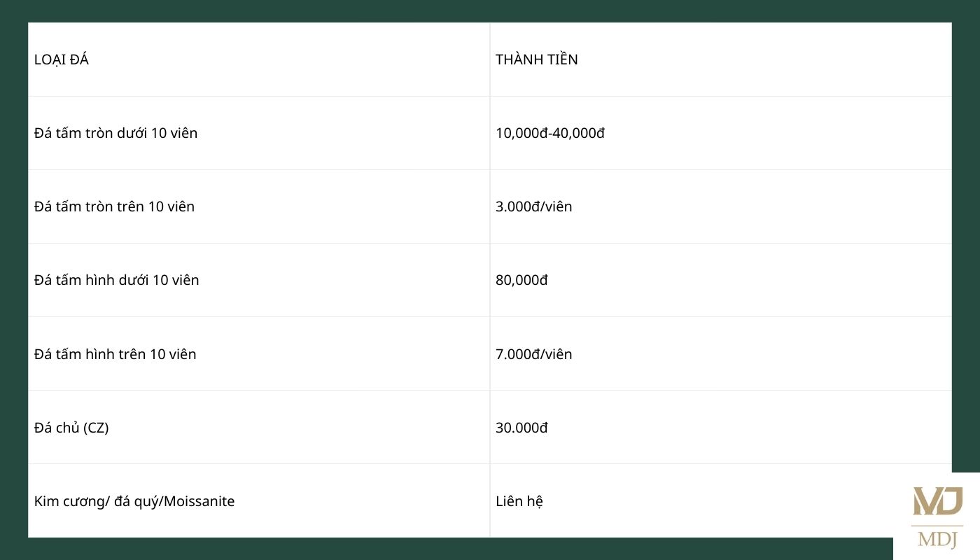Select the Đá tấm tròn dưới 10 viên cell
This screenshot has height=560, width=980.
(116, 133)
